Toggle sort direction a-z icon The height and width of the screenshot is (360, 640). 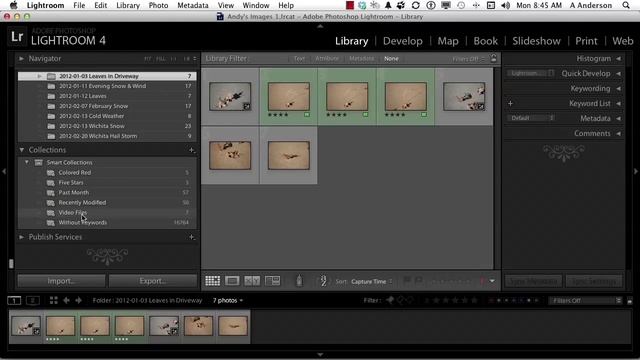323,281
